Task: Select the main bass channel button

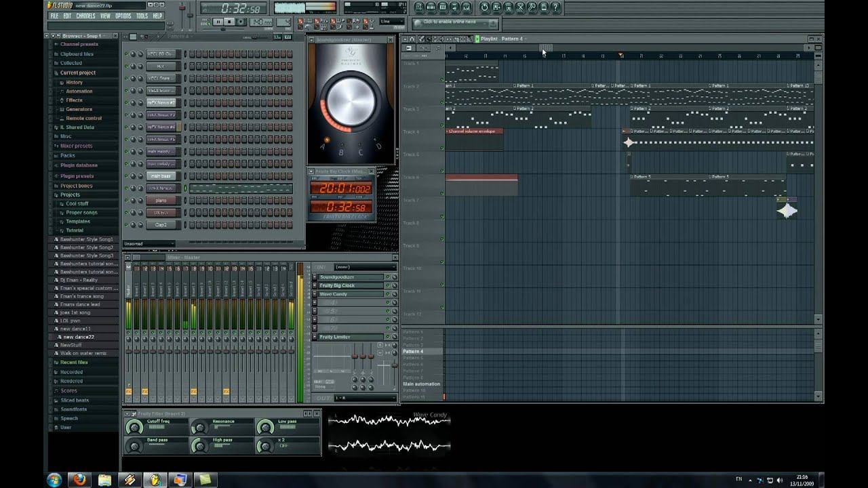Action: pos(161,176)
